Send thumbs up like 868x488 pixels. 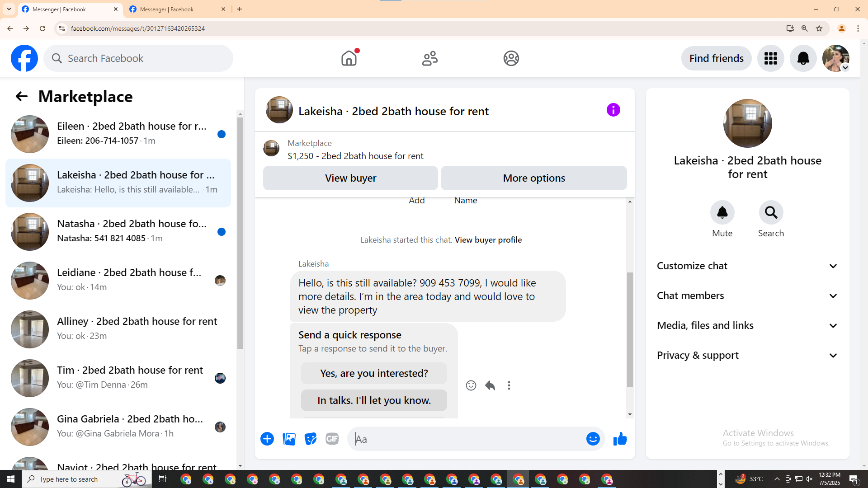[620, 439]
